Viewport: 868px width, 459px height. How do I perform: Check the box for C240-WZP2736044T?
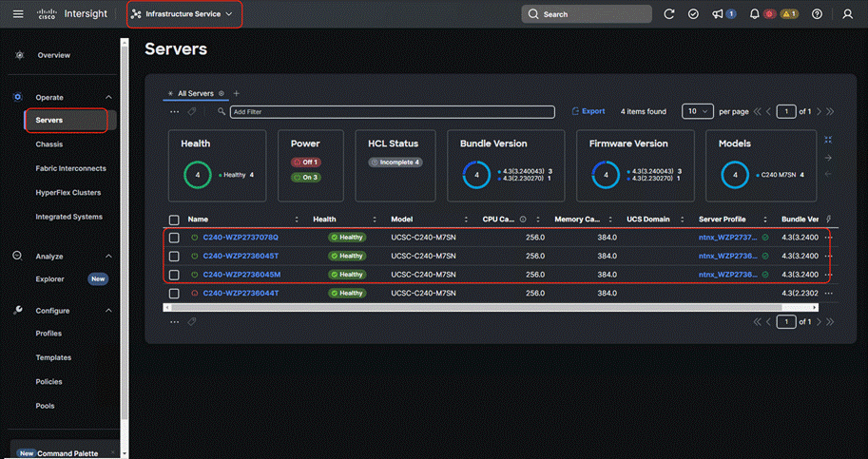[x=174, y=294]
